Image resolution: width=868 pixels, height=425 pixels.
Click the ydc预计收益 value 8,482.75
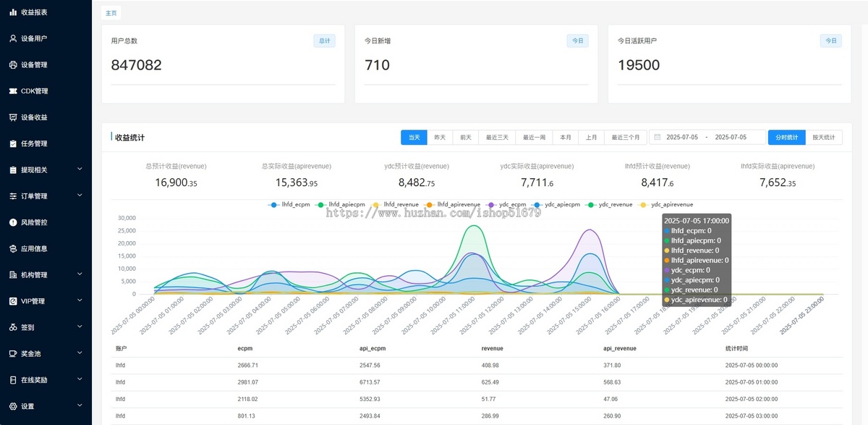[x=417, y=183]
